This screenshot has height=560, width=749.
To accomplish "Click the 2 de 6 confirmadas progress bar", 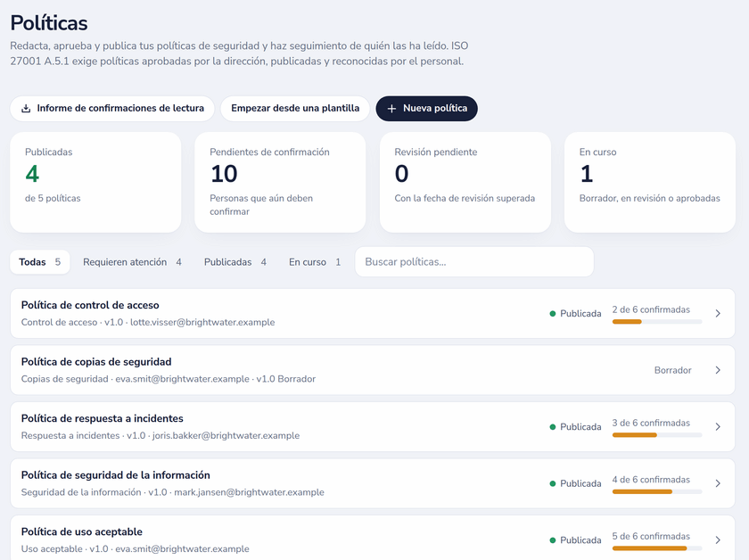I will pyautogui.click(x=657, y=322).
